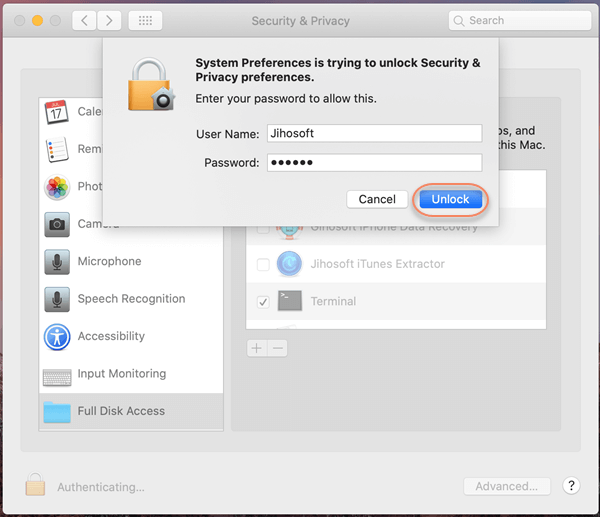Image resolution: width=600 pixels, height=517 pixels.
Task: Open the Full Disk Access category label
Action: pyautogui.click(x=121, y=411)
